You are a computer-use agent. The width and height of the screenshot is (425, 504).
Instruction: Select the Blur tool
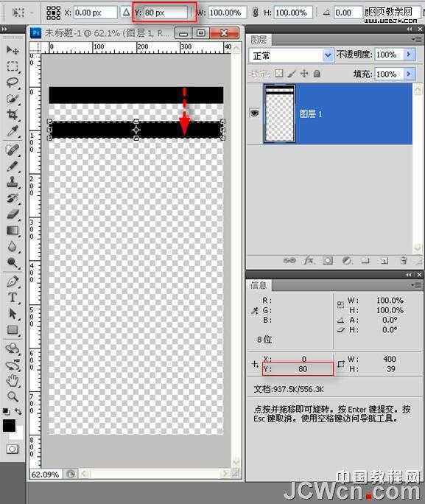pyautogui.click(x=13, y=247)
